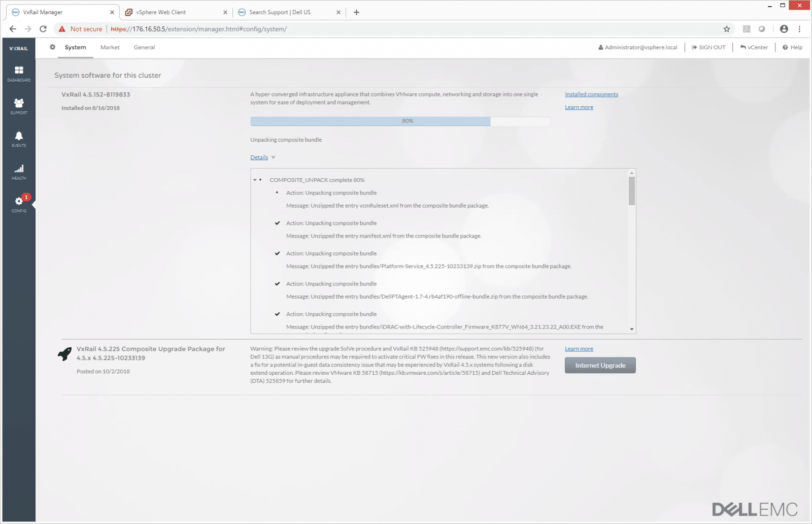Click message about manifest.xml entry
This screenshot has height=524, width=812.
384,236
